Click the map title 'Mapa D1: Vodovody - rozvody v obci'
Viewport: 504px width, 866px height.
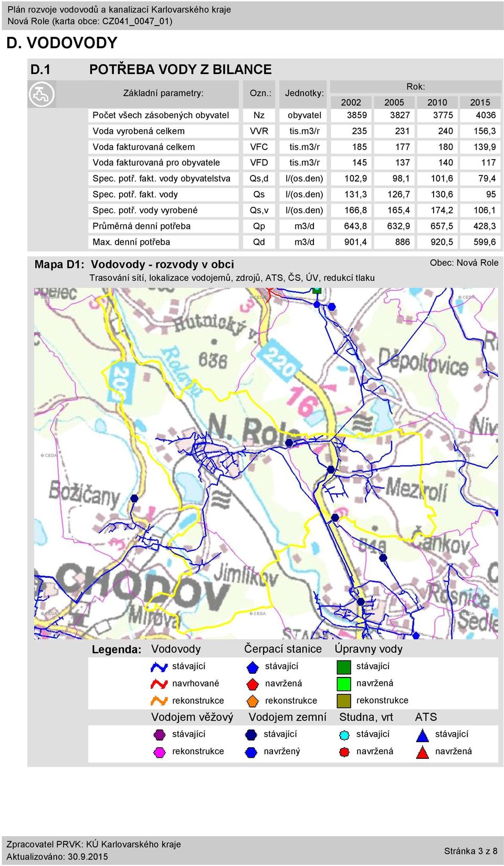point(134,264)
